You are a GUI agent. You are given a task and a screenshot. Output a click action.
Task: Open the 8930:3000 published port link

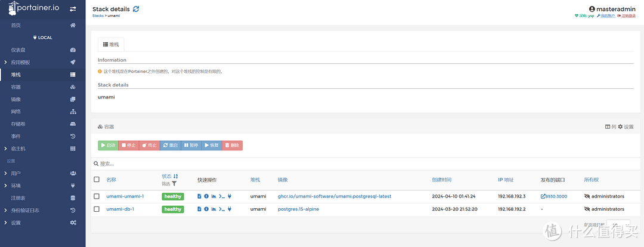pyautogui.click(x=554, y=196)
